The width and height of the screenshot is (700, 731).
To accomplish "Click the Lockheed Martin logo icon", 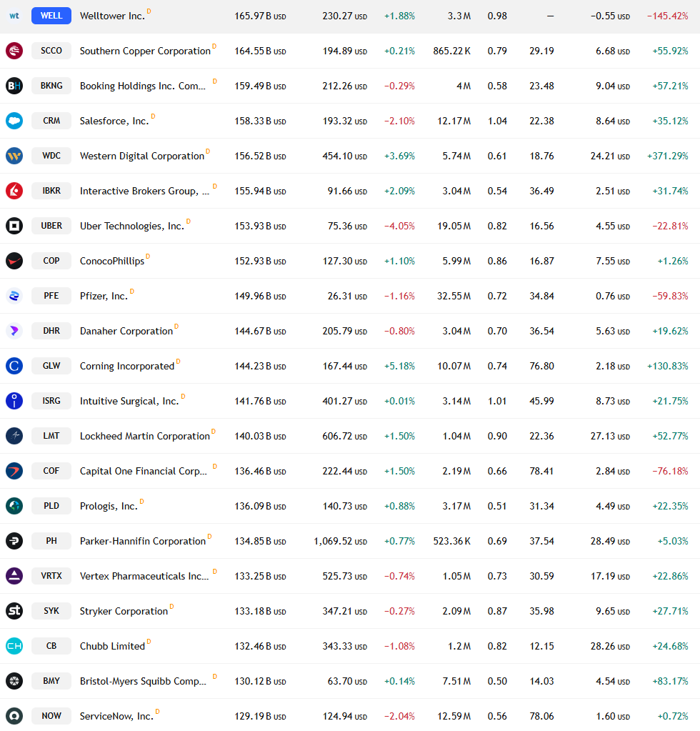I will click(x=14, y=436).
